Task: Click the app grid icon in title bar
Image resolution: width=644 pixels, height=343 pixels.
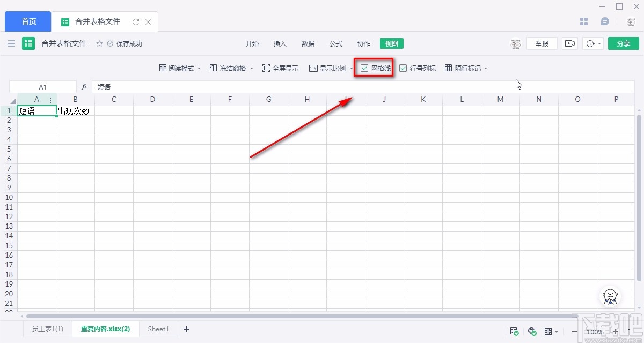Action: [584, 21]
